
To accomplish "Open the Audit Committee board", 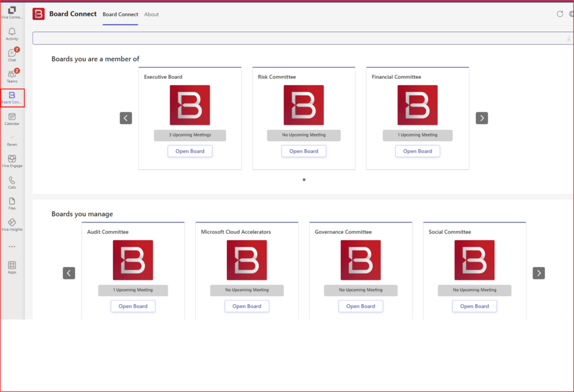I will [133, 306].
